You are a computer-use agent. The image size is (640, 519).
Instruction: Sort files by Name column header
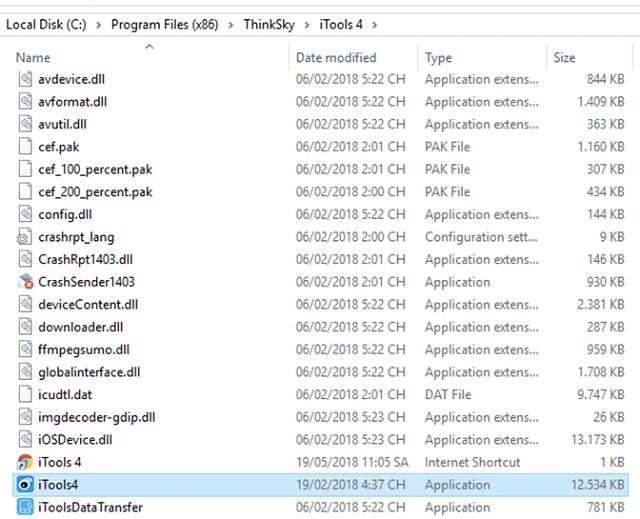click(33, 58)
